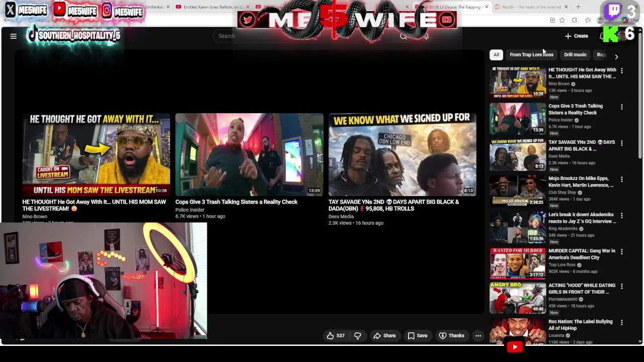Open the Create button
Viewport: 644px width, 362px height.
click(x=577, y=36)
